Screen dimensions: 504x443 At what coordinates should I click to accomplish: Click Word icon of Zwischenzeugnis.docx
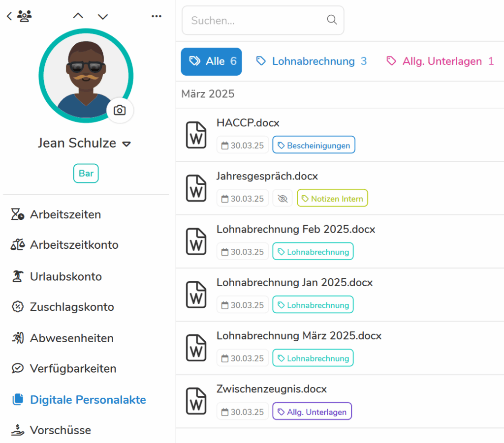tap(196, 402)
